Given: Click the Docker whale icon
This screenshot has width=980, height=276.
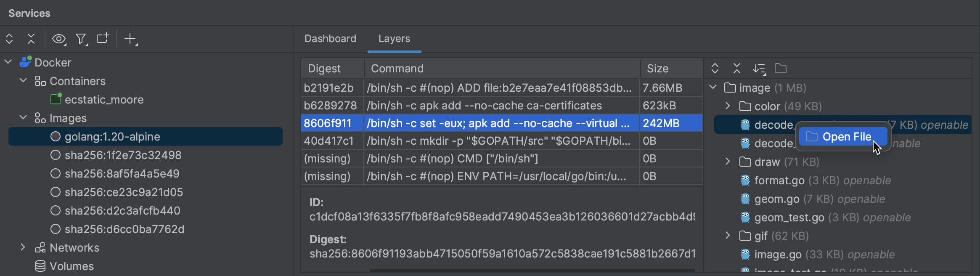Looking at the screenshot, I should [x=25, y=62].
